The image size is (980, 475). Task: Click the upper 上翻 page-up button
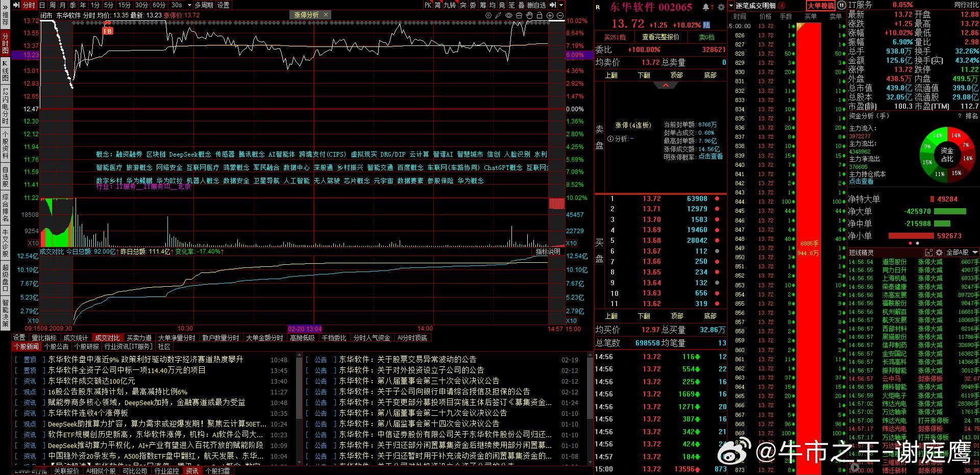[x=611, y=75]
